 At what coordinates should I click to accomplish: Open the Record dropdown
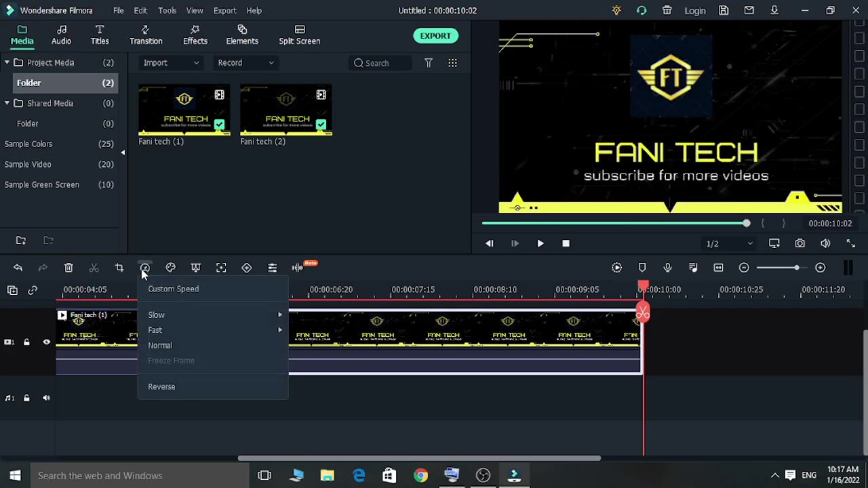tap(245, 63)
